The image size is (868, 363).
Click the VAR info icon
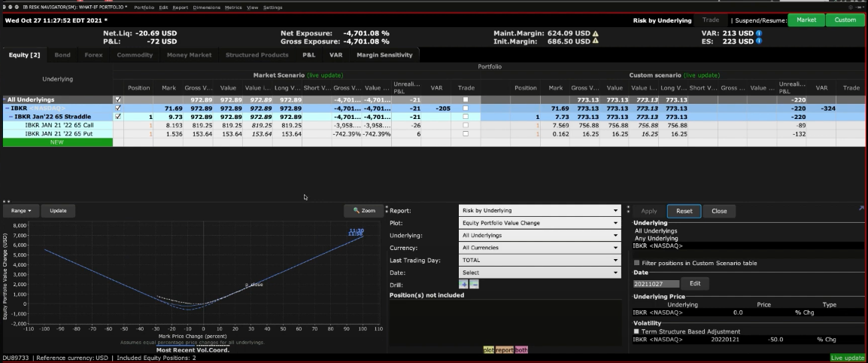pos(759,33)
